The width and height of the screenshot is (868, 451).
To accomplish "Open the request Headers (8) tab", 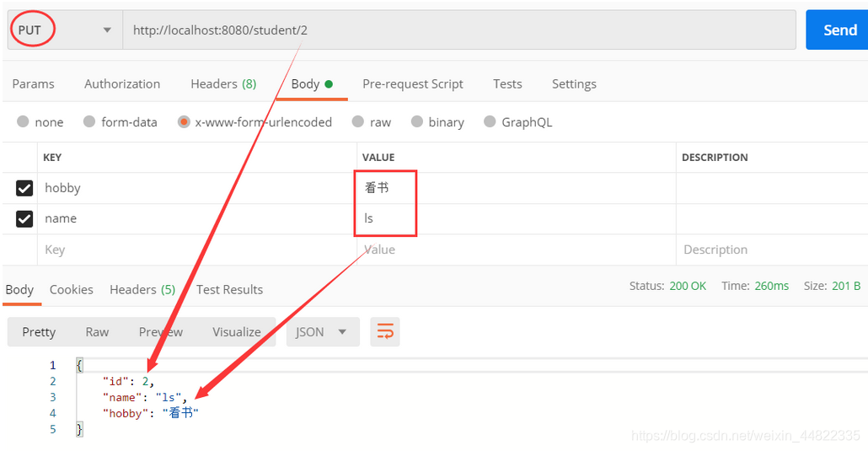I will tap(223, 83).
